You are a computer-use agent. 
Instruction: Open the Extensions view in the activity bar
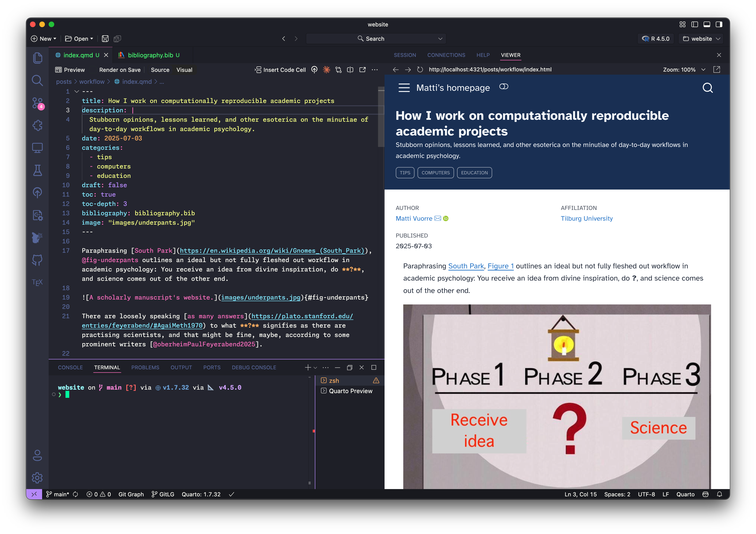click(x=37, y=125)
